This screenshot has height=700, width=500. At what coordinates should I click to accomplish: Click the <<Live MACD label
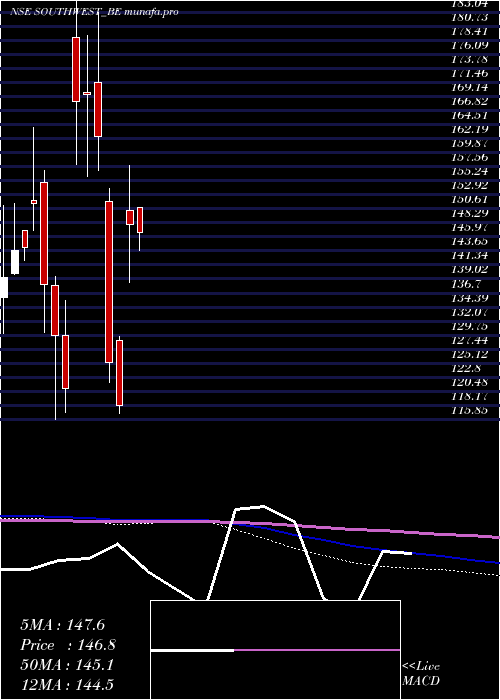coord(421,674)
